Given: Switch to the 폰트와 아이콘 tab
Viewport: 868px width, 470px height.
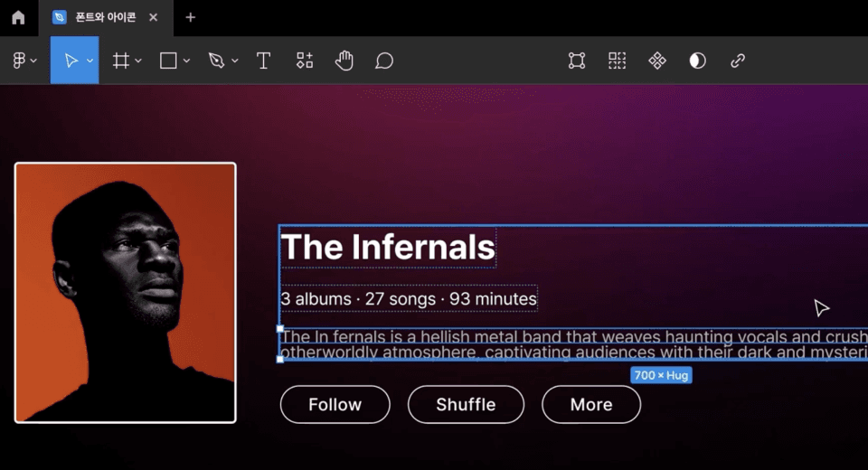Looking at the screenshot, I should tap(98, 17).
